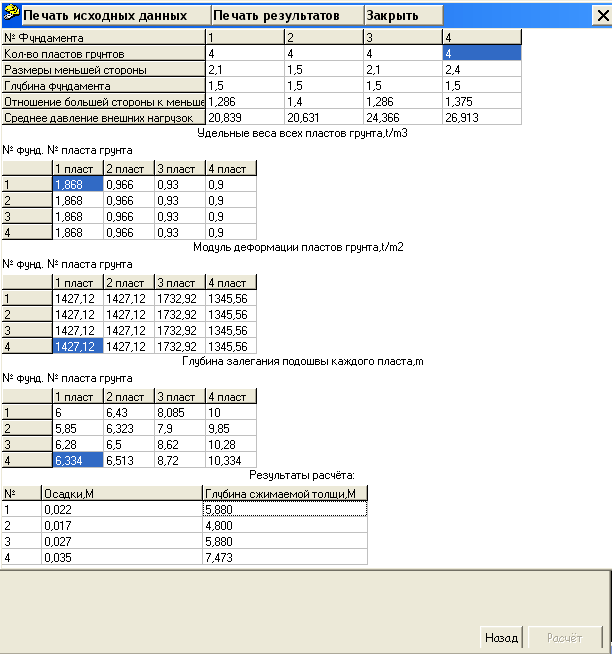Select cell with value 2,4
This screenshot has width=612, height=654.
click(x=482, y=70)
